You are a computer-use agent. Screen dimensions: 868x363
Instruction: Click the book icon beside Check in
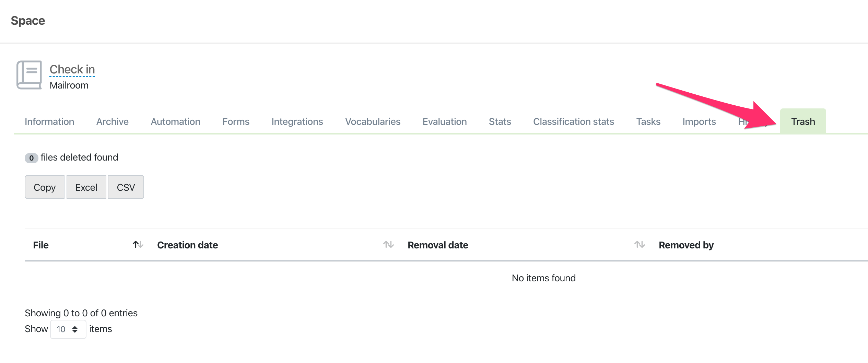29,75
